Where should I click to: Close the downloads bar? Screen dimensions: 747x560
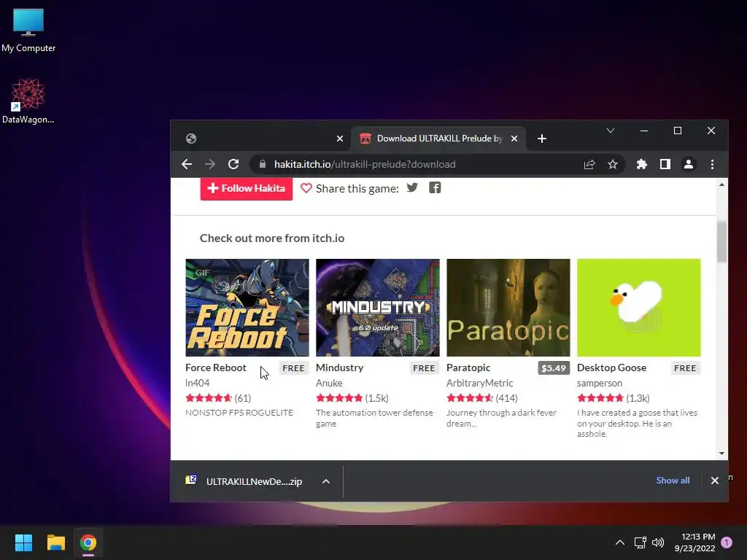pos(715,481)
